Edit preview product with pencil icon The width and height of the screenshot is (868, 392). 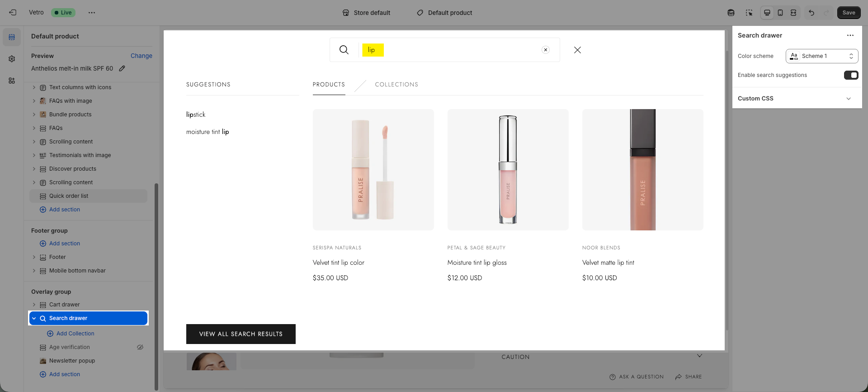[x=122, y=68]
